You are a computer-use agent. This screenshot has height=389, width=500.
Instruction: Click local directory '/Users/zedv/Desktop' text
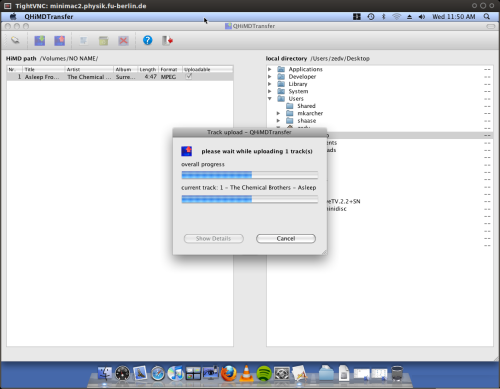pos(340,59)
